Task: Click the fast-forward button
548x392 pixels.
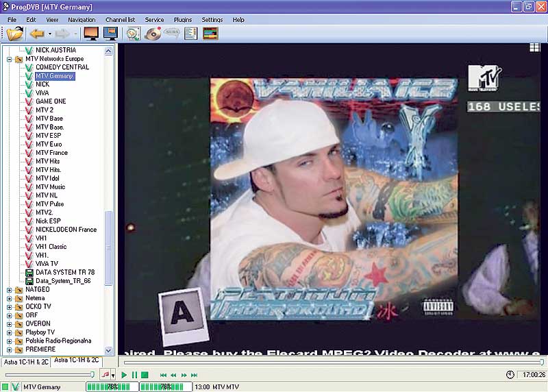Action: 184,376
